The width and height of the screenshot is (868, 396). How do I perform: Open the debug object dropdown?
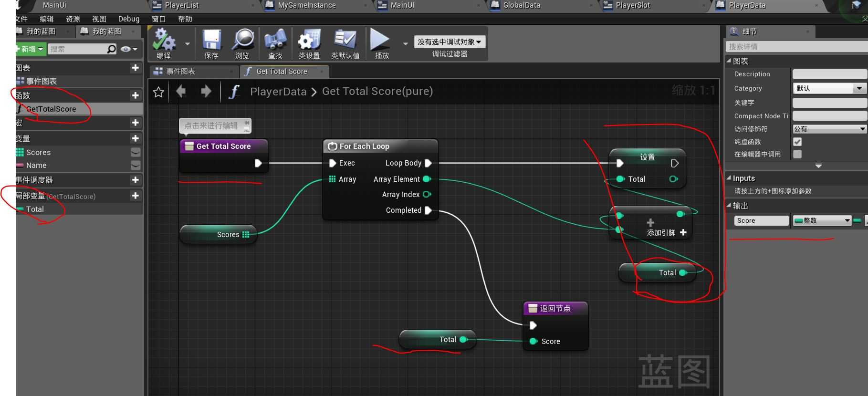[x=449, y=42]
